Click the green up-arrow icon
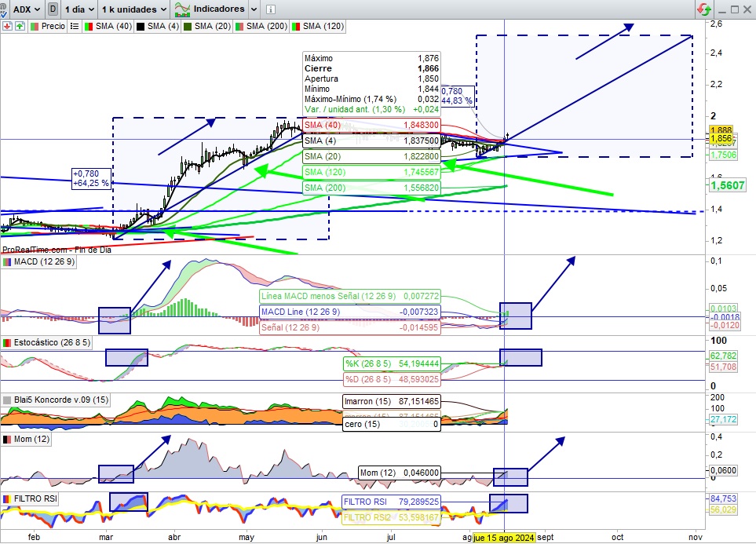This screenshot has height=544, width=756. pyautogui.click(x=20, y=26)
